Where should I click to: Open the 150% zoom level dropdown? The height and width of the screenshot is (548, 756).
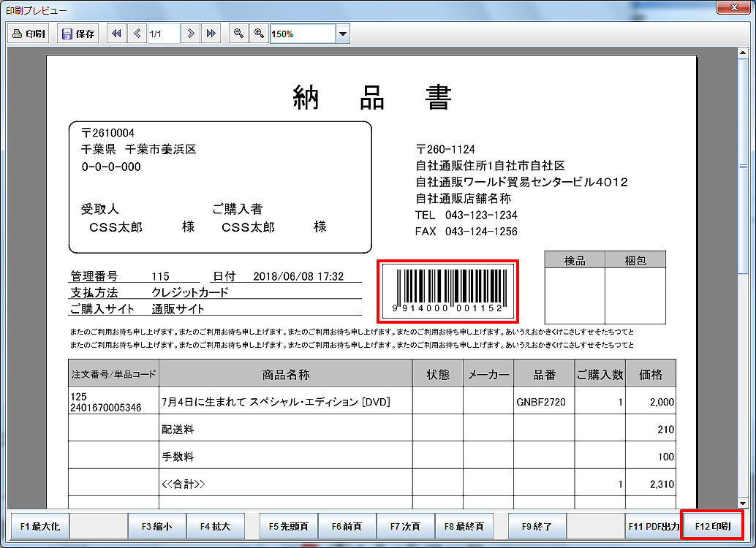click(342, 34)
